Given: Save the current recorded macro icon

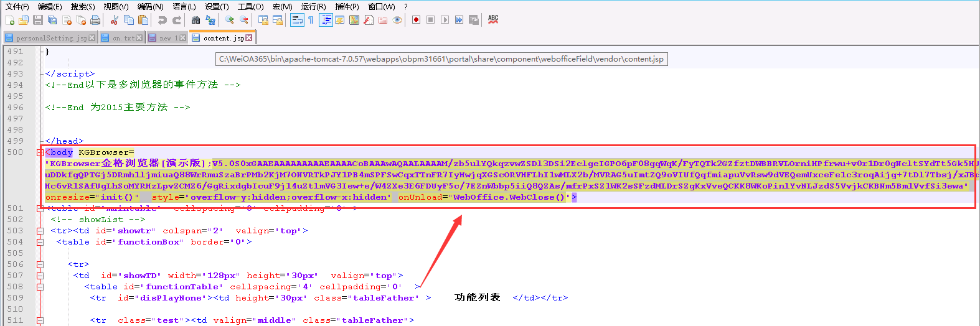Looking at the screenshot, I should coord(473,20).
